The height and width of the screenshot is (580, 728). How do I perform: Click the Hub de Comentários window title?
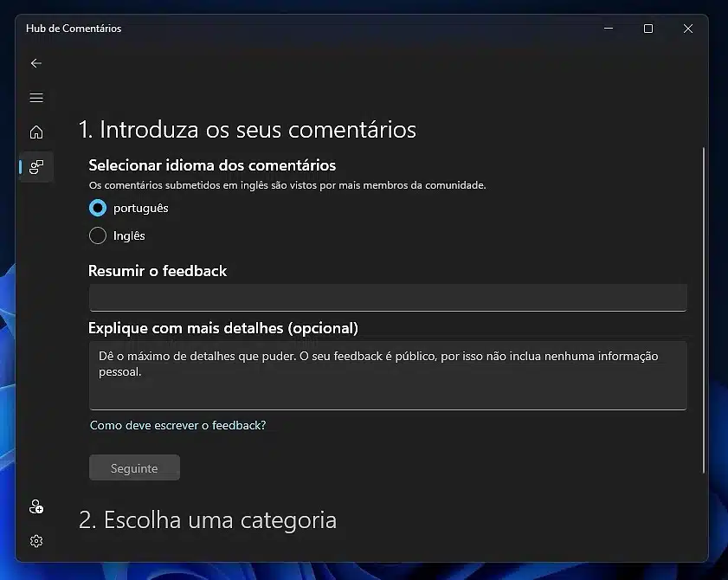(x=74, y=29)
